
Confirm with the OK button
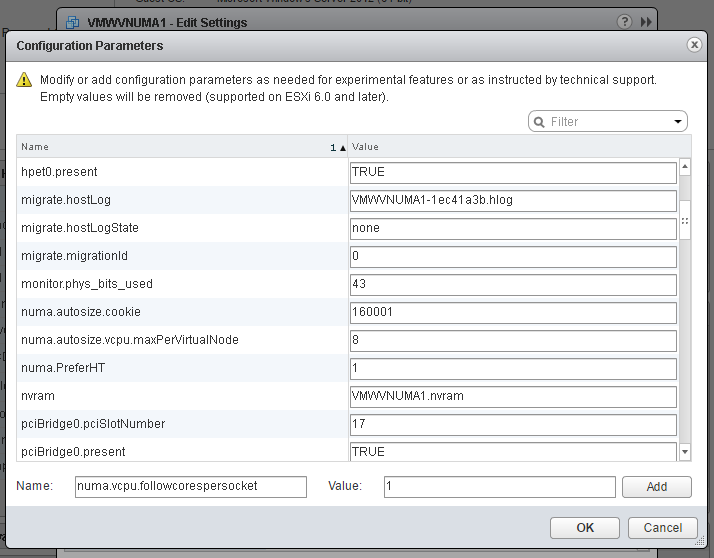click(586, 527)
